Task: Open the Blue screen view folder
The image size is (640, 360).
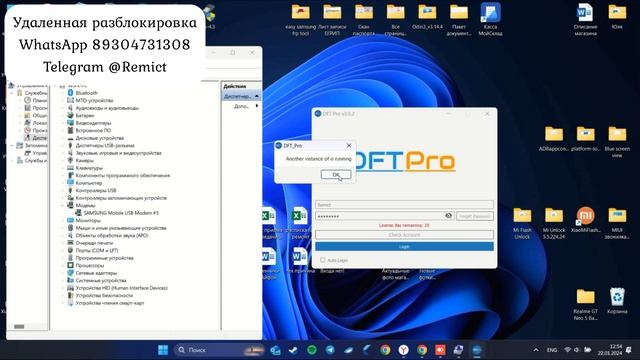Action: click(x=617, y=142)
